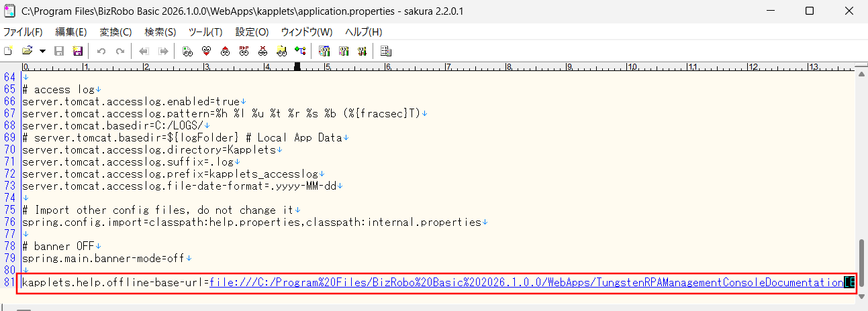Click the line 'server.tomcat.basedir=C:/LOGS/'
868x311 pixels.
[113, 125]
